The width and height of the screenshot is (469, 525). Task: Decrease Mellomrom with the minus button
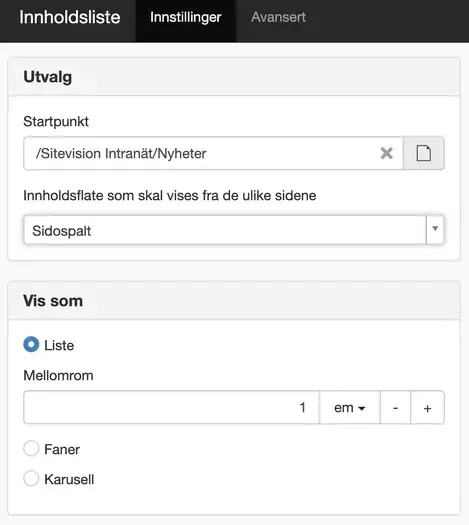click(x=395, y=407)
